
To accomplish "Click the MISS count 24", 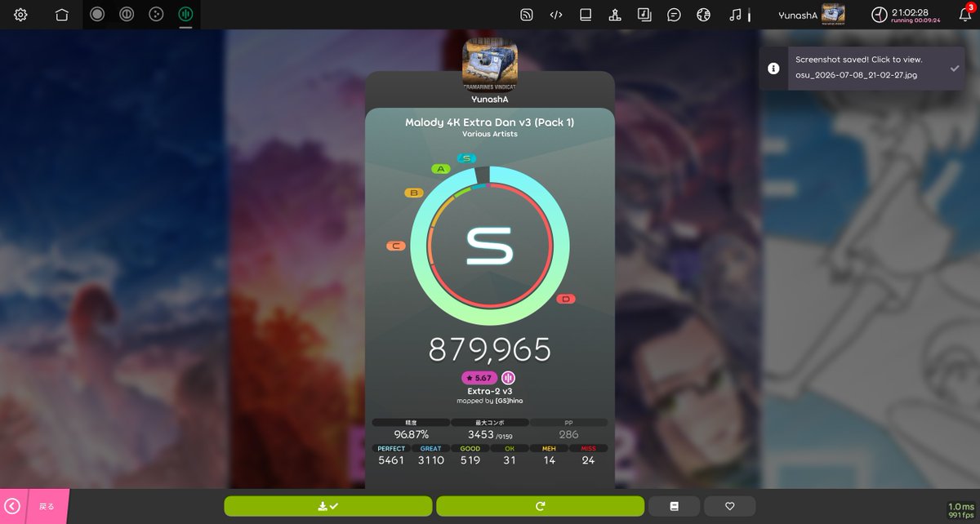I will click(588, 460).
